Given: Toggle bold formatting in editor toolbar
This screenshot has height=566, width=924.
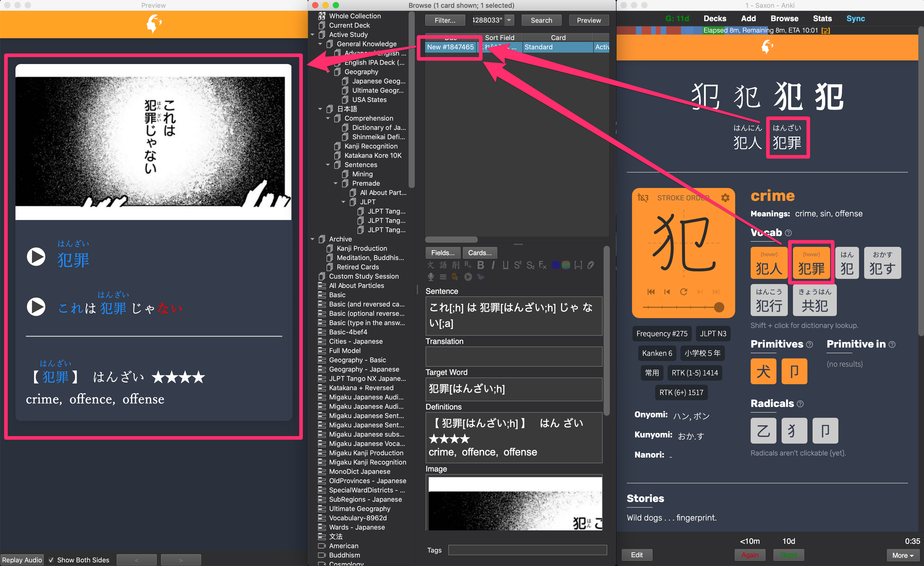Looking at the screenshot, I should [480, 265].
